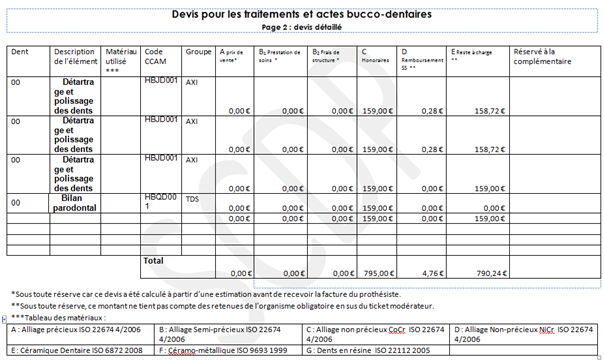Click the '***Tableau des matériaux' note line

pyautogui.click(x=59, y=318)
